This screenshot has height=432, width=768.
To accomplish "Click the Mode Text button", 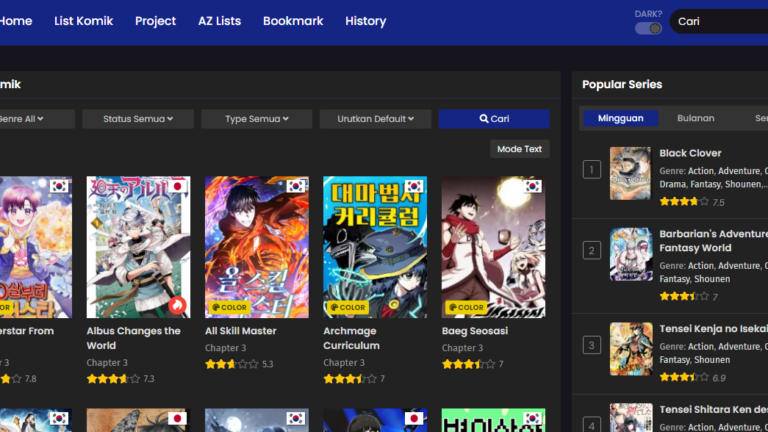I will tap(519, 149).
